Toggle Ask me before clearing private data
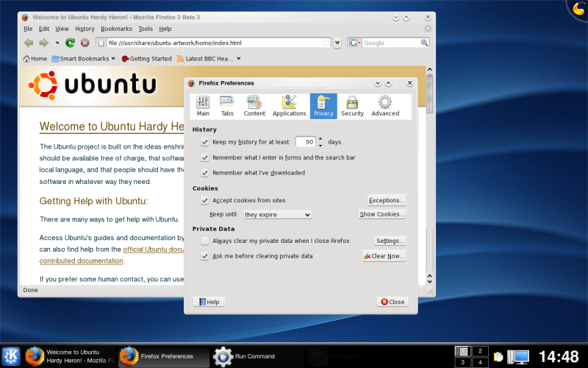Screen dimensions: 588x368 pyautogui.click(x=204, y=256)
